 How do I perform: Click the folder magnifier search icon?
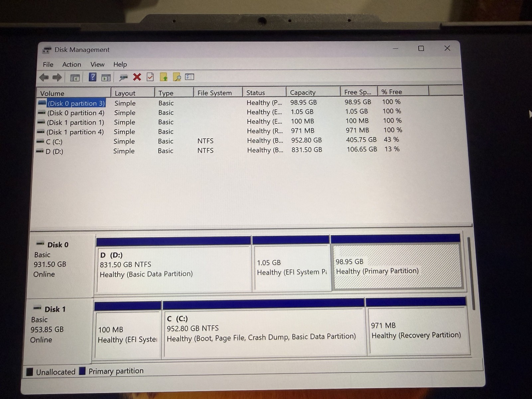coord(177,77)
